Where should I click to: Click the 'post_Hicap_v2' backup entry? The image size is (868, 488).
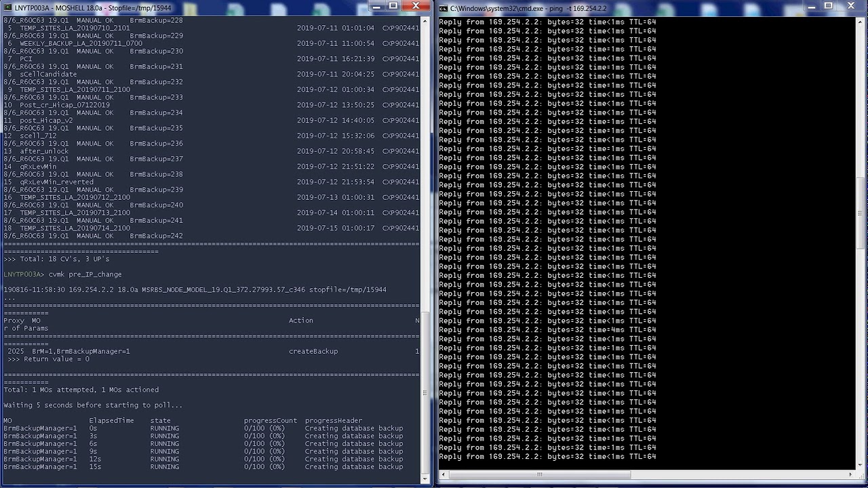[46, 121]
